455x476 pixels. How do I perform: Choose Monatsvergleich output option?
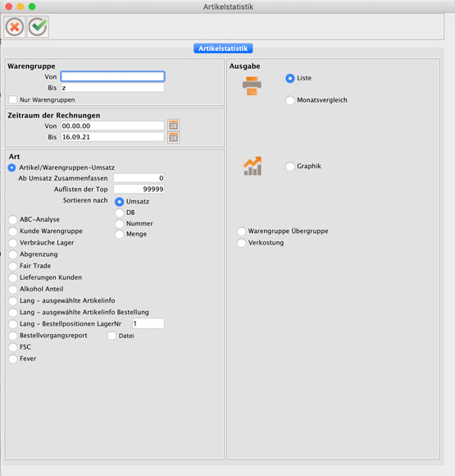(290, 100)
